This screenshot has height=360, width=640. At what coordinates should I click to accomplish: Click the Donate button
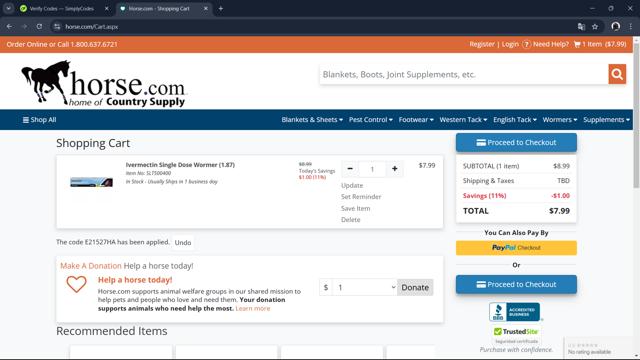[415, 287]
